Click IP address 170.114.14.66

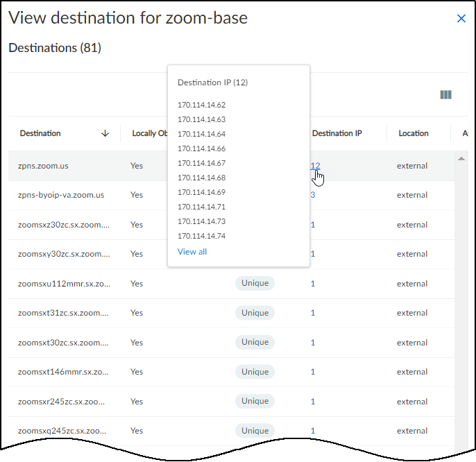point(201,148)
